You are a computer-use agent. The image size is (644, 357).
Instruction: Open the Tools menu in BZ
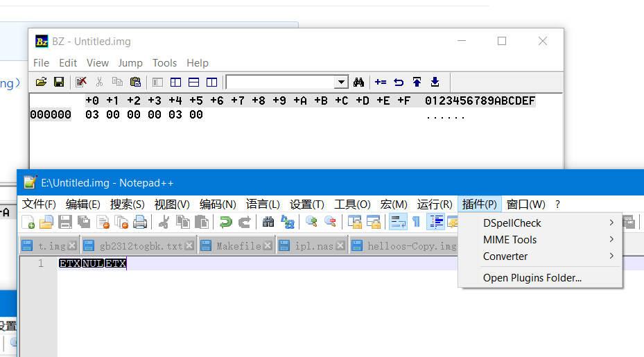click(x=164, y=63)
